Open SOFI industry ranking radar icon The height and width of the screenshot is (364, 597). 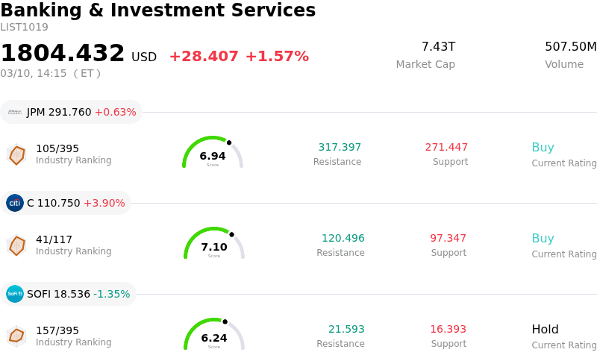16,336
